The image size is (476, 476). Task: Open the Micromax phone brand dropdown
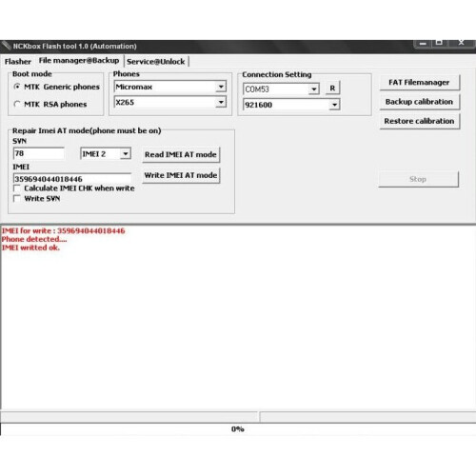tap(221, 87)
